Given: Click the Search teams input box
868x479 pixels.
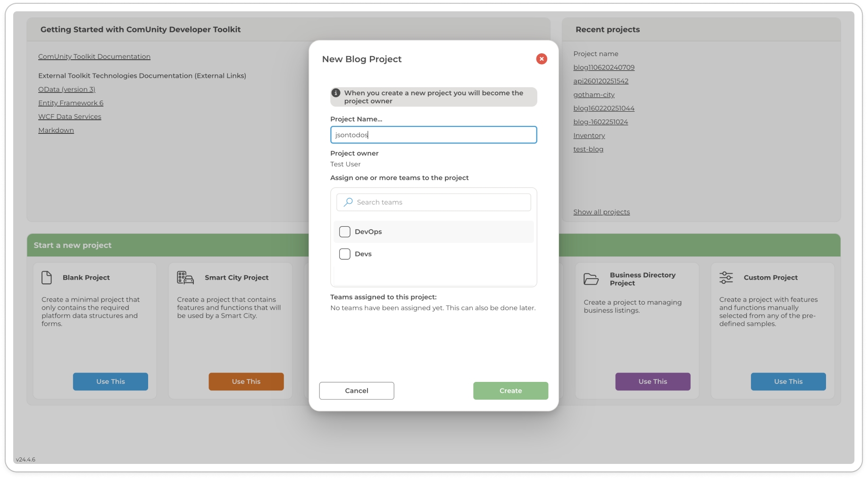Looking at the screenshot, I should pyautogui.click(x=439, y=202).
